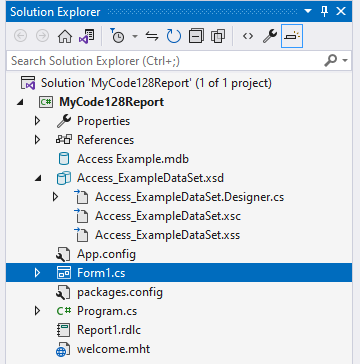360x364 pixels.
Task: Switch between solutions and folder views
Action: click(x=86, y=36)
